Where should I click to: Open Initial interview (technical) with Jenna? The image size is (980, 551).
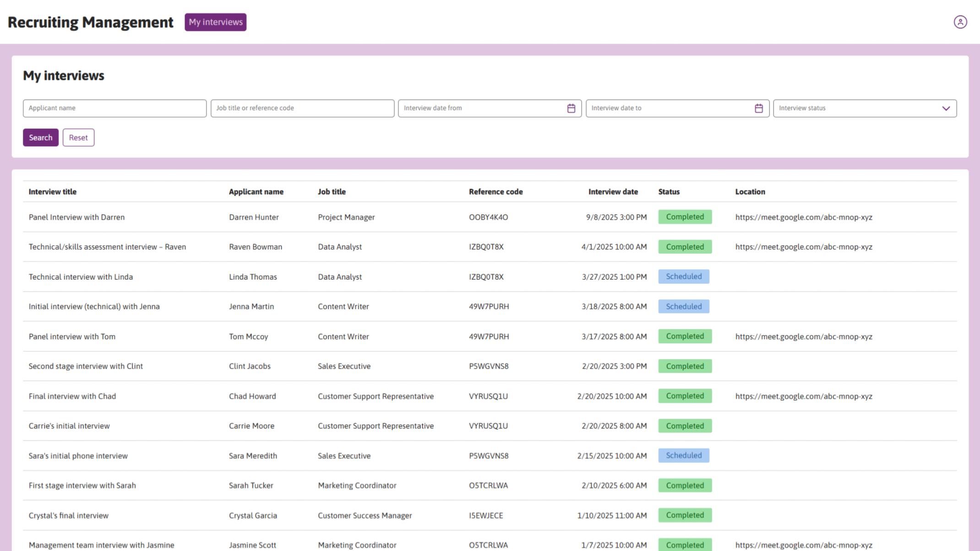pos(94,307)
